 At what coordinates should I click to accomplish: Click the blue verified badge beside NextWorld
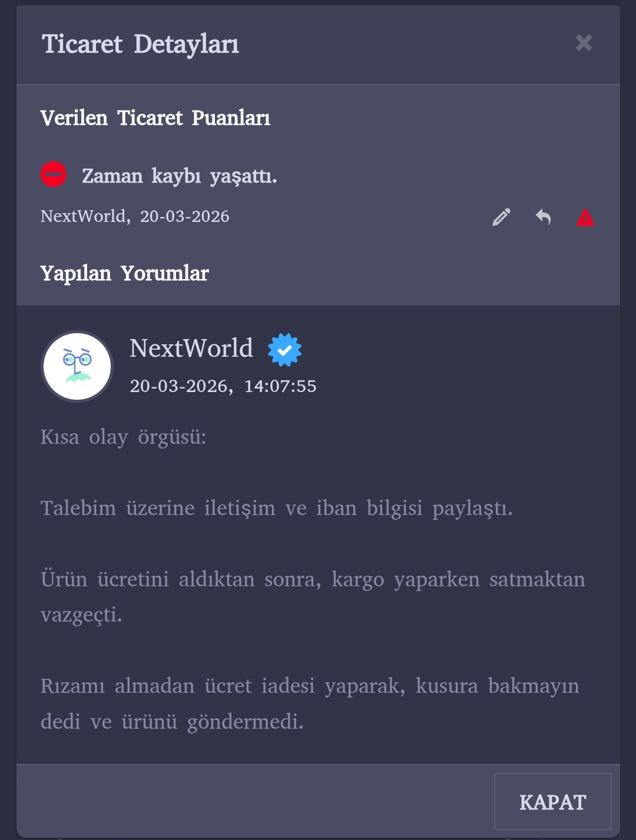click(x=284, y=350)
